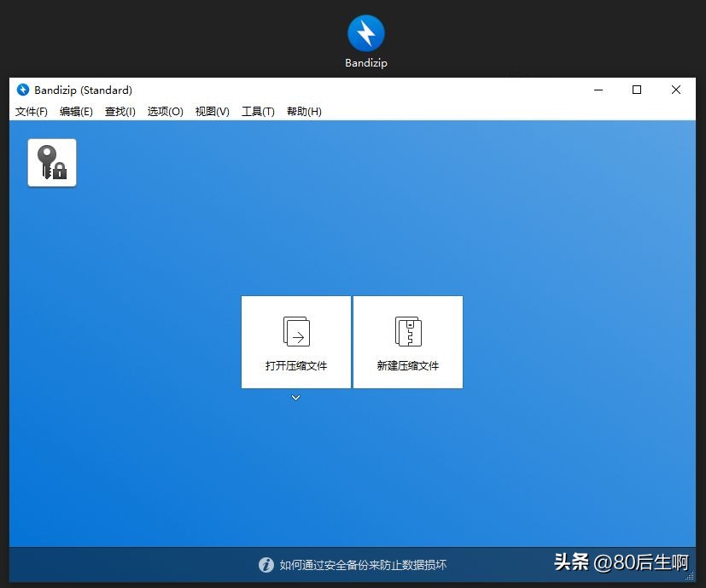Open the 视图(V) menu
706x588 pixels.
click(x=211, y=111)
